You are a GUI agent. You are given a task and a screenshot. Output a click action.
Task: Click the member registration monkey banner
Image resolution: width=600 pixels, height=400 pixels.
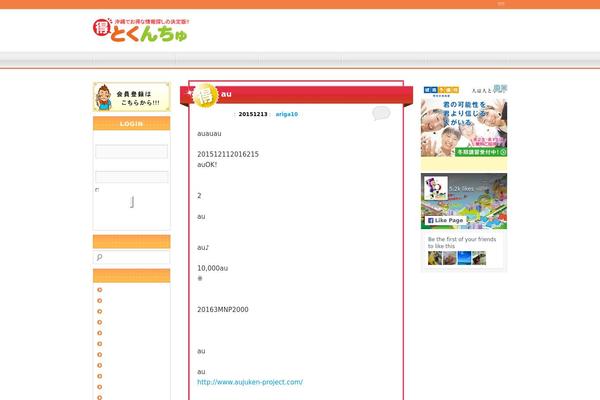(x=132, y=97)
